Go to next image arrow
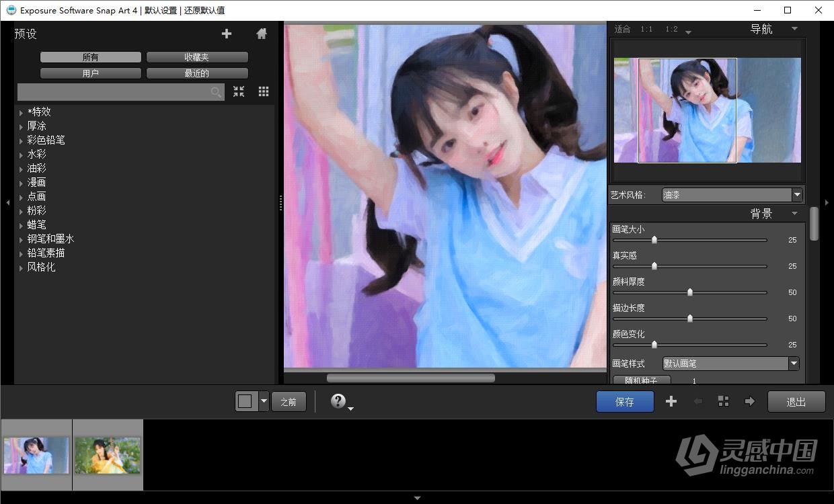Screen dimensions: 834x504 click(749, 402)
